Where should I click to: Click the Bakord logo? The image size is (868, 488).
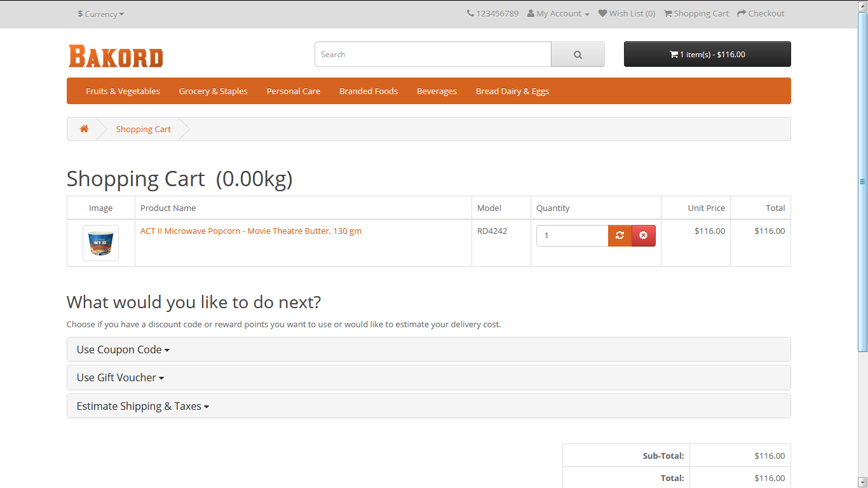point(116,56)
